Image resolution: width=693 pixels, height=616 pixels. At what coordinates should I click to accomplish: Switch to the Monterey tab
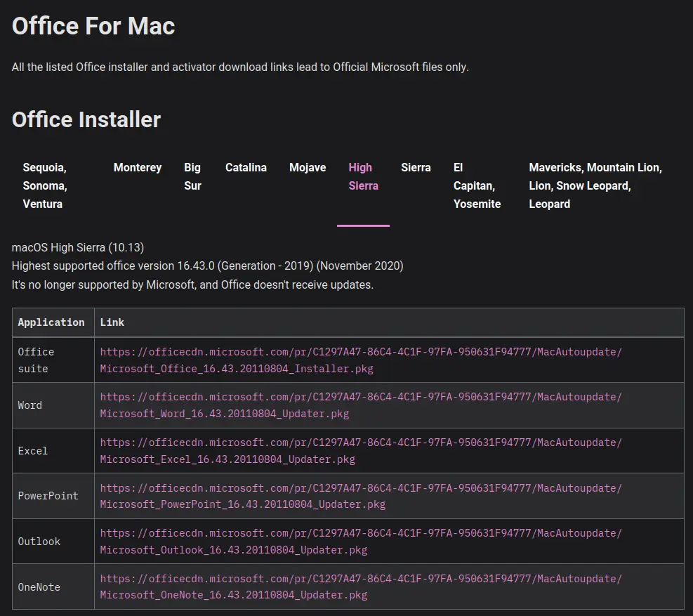tap(138, 168)
